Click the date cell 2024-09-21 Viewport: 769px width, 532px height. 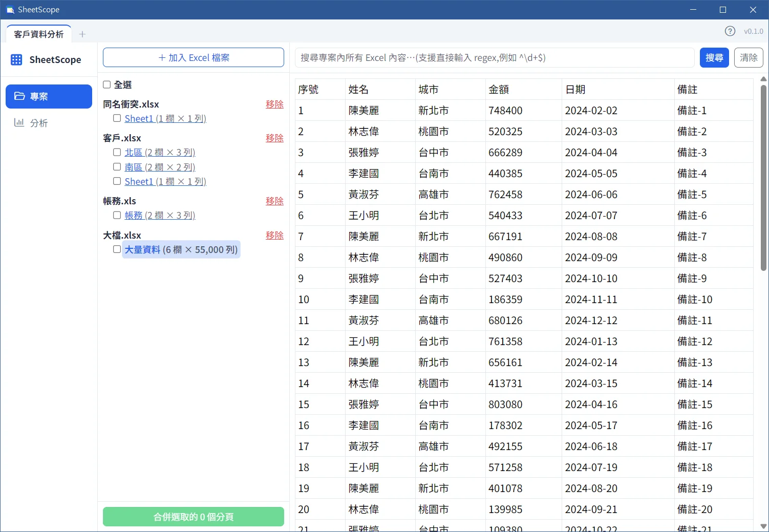tap(618, 509)
